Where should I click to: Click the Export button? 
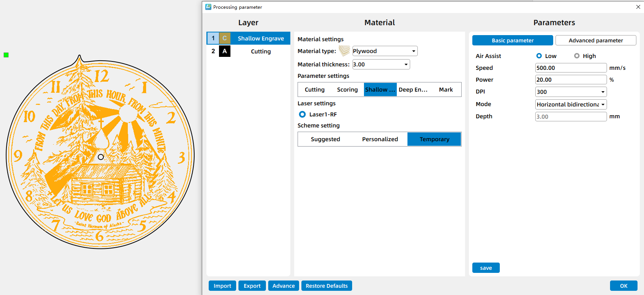(x=252, y=286)
